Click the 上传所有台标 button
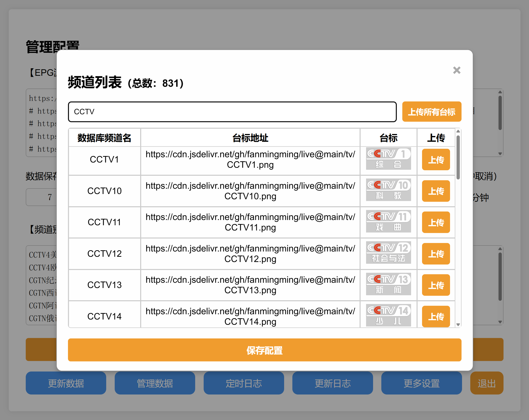 click(x=432, y=112)
